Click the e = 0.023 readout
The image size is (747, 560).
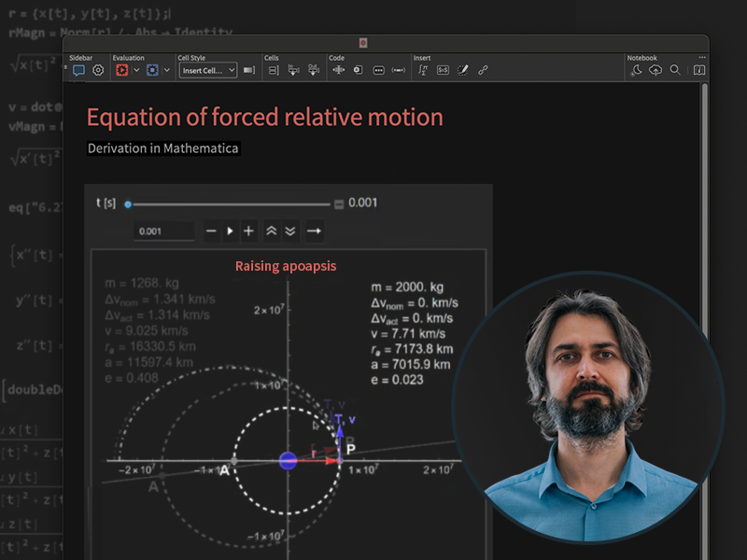[x=397, y=380]
